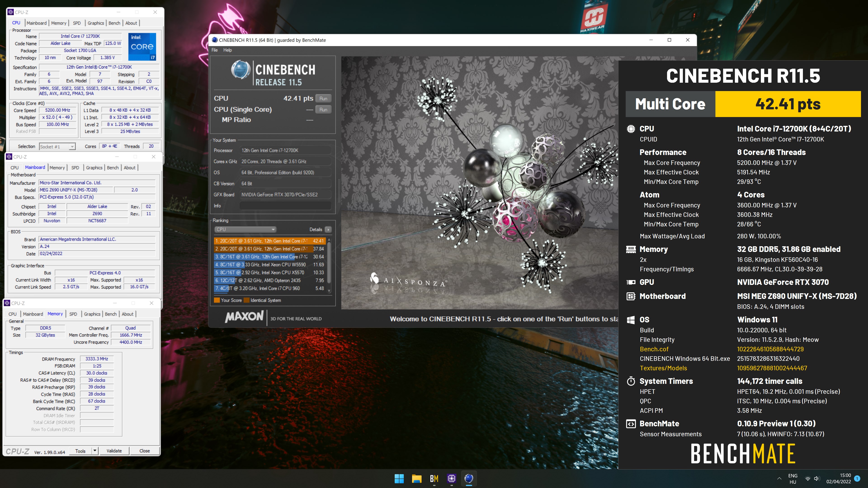The image size is (868, 488).
Task: Select ranking entry AMD Opteron 2435
Action: (269, 280)
